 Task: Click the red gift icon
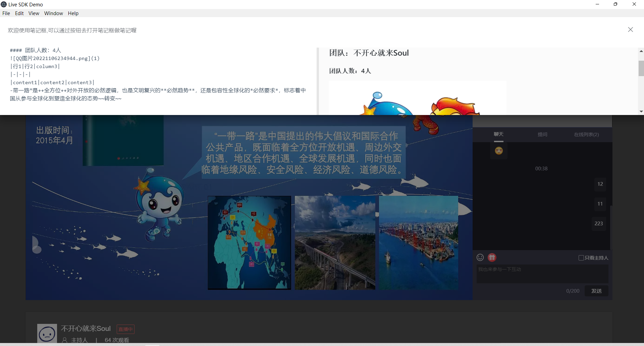(x=492, y=257)
